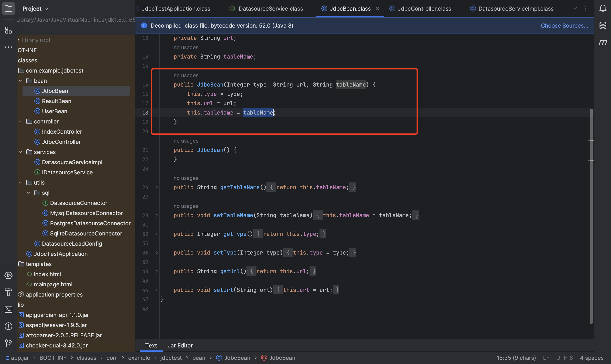Open the Services tool window icon
The height and width of the screenshot is (364, 611).
point(8,276)
